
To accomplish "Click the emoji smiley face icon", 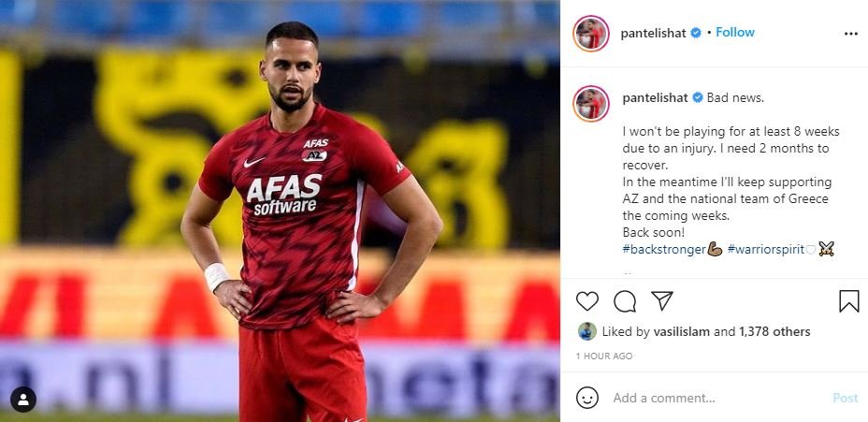I will 587,398.
